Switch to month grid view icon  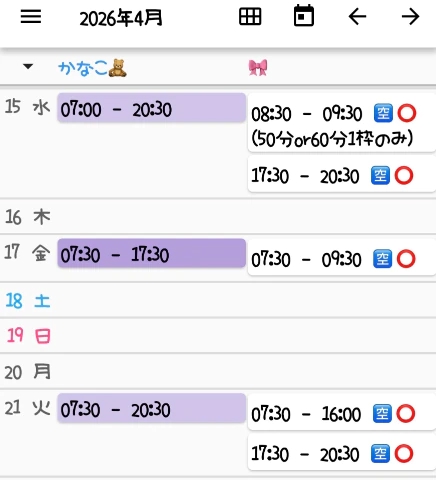point(250,17)
